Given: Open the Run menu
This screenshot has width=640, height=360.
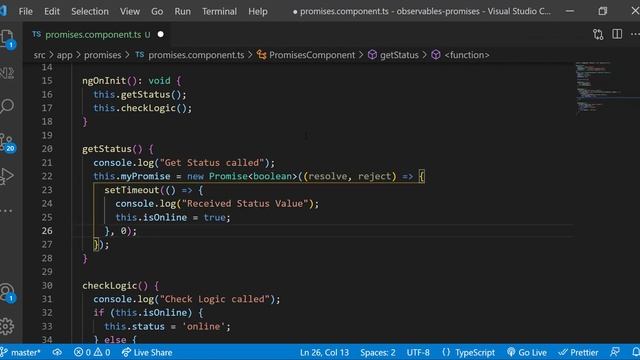Looking at the screenshot, I should tap(182, 11).
